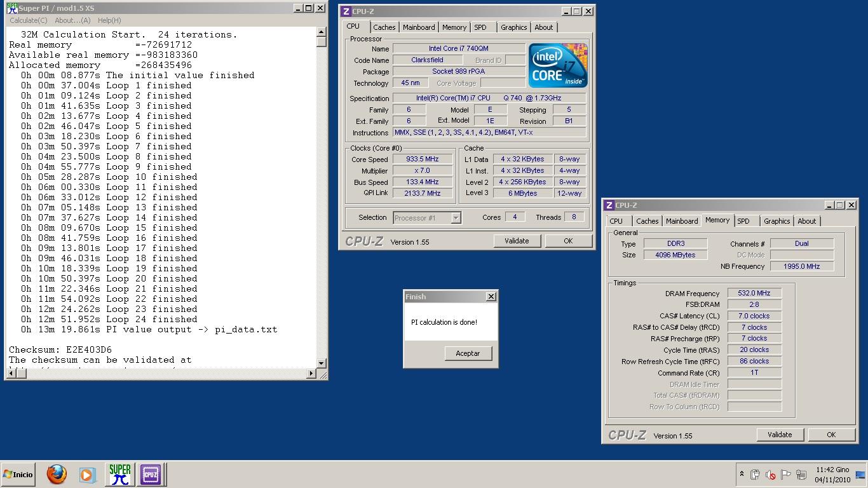Click Level 3 cache 6 MBytes field
The height and width of the screenshot is (488, 868).
coord(522,193)
